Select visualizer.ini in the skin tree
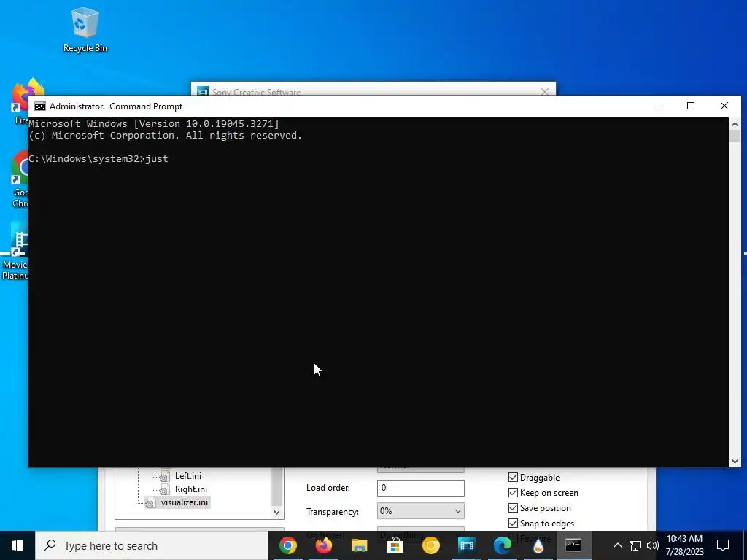This screenshot has width=747, height=560. [184, 502]
